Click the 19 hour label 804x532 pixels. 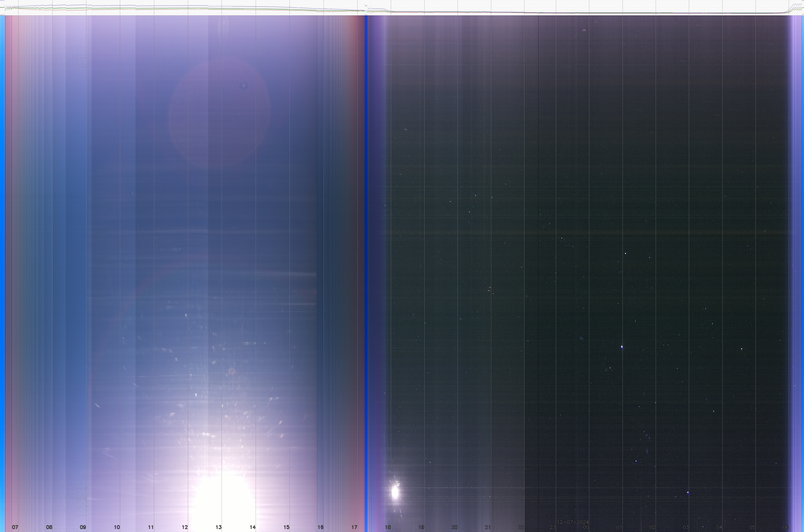pos(421,527)
